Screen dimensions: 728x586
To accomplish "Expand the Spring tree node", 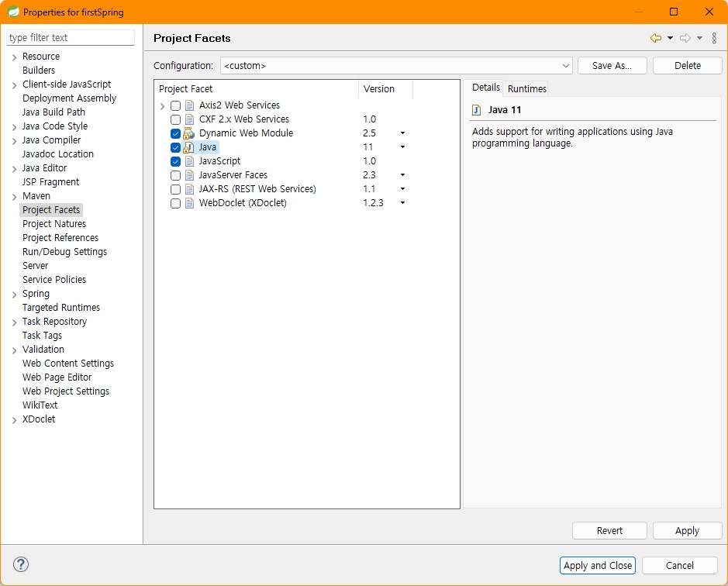I will coord(15,295).
